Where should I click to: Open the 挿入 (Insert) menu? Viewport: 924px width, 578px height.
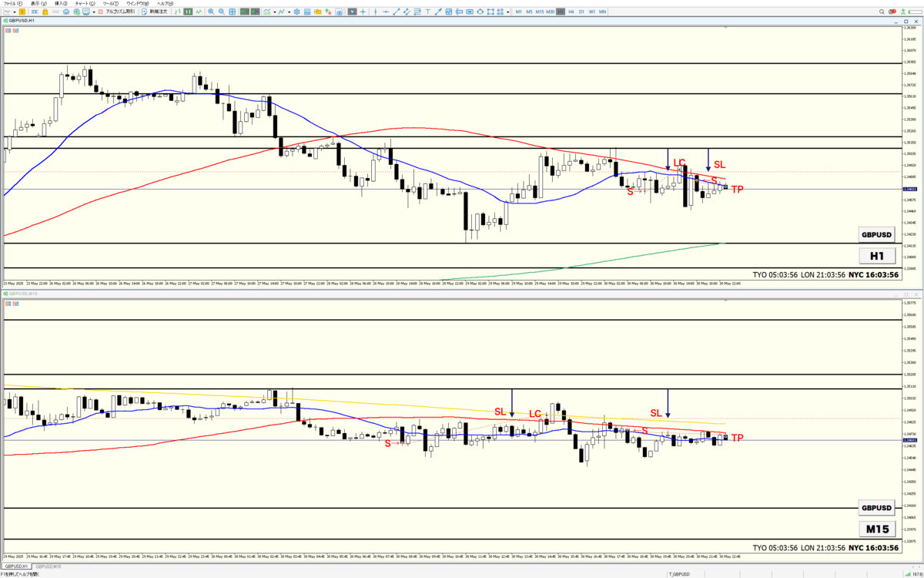pos(61,4)
